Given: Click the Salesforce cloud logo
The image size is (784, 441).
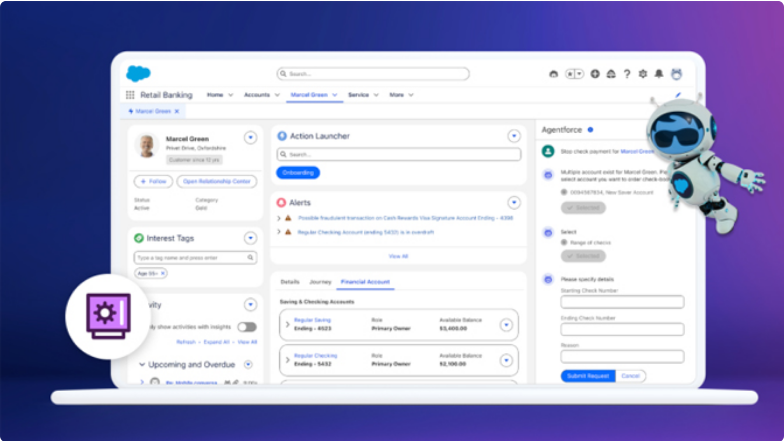Looking at the screenshot, I should [x=138, y=74].
